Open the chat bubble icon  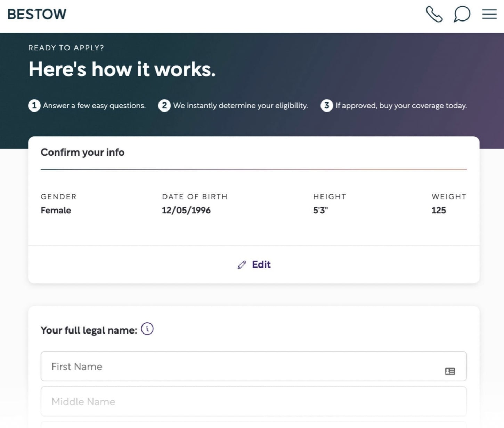(x=462, y=14)
